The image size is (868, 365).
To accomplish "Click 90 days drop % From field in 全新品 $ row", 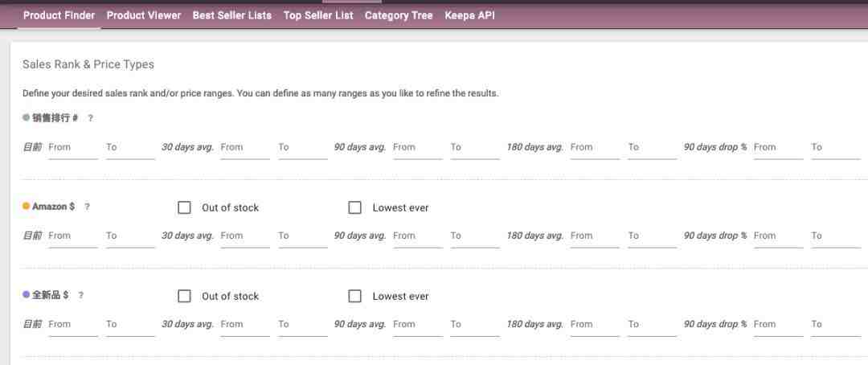I will pyautogui.click(x=778, y=325).
